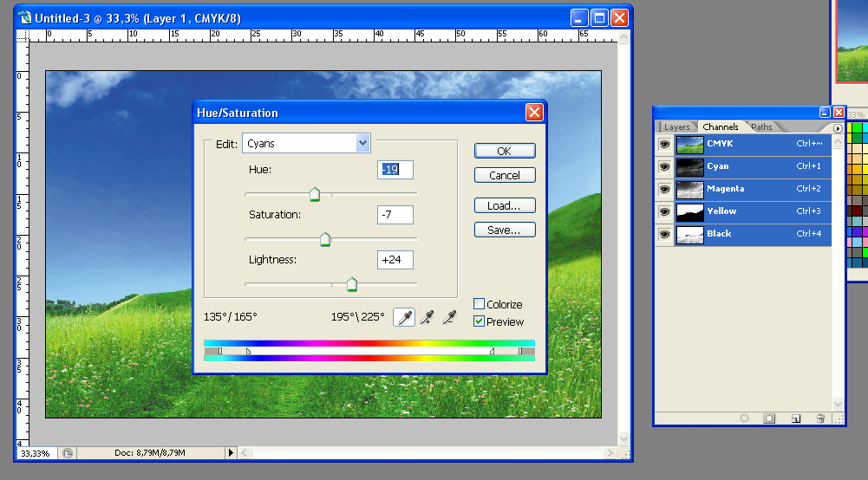The width and height of the screenshot is (868, 480).
Task: Click the 195°\225° range text
Action: point(357,317)
